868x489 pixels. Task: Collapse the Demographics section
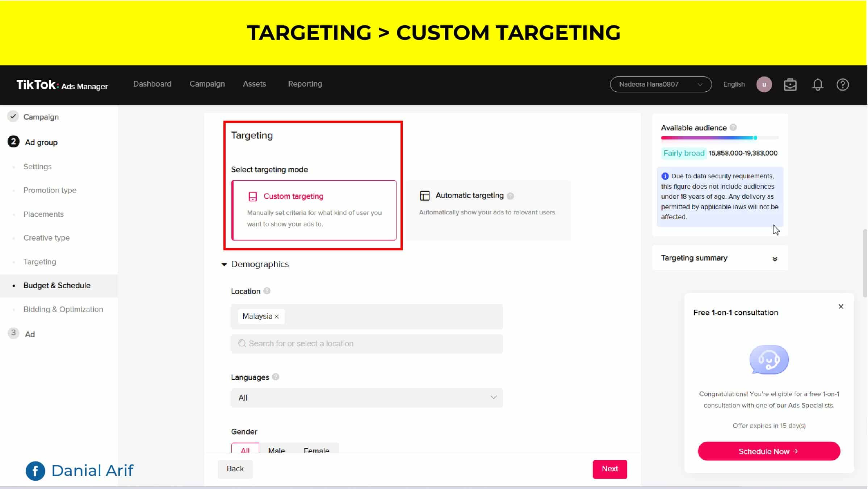[x=224, y=264]
